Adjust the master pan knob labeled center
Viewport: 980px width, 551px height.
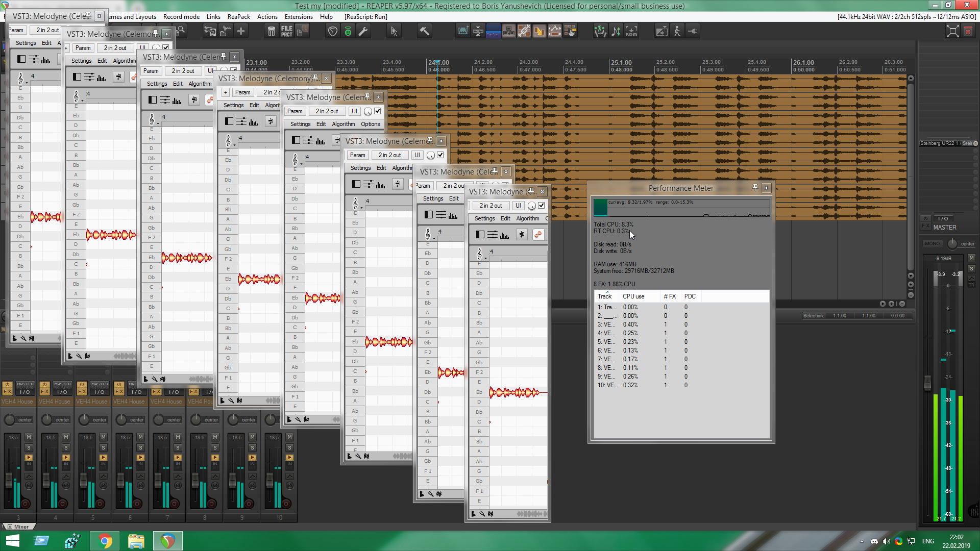click(952, 244)
